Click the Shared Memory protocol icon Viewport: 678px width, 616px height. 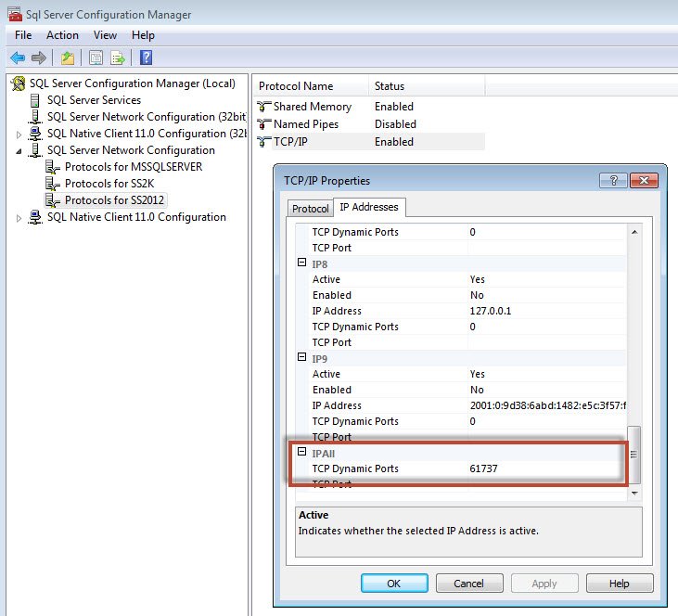tap(263, 107)
